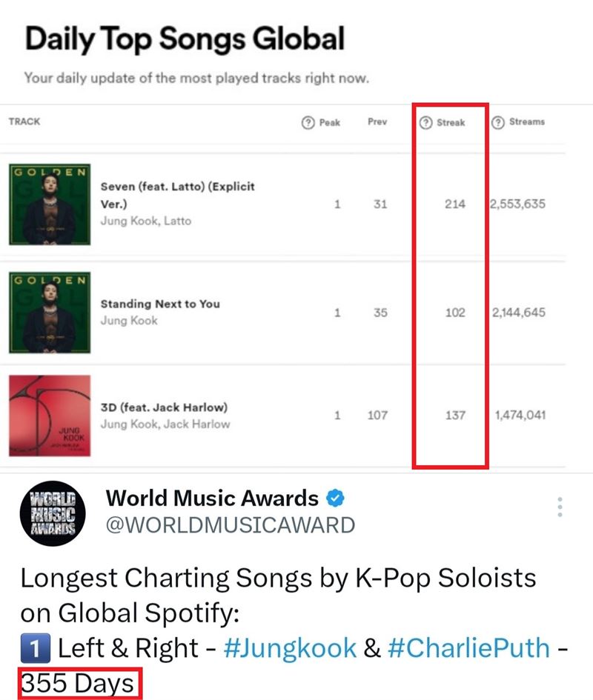Click the TRACK column header
Image resolution: width=593 pixels, height=700 pixels.
[x=24, y=121]
